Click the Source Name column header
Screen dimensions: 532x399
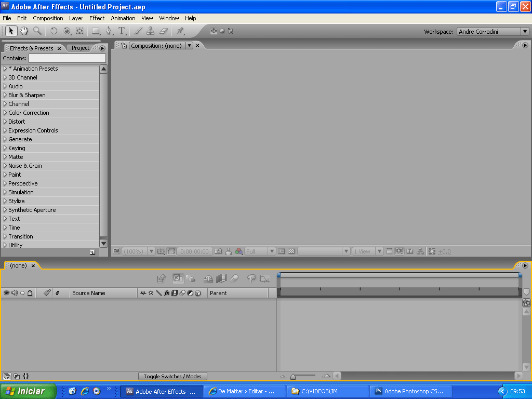103,293
